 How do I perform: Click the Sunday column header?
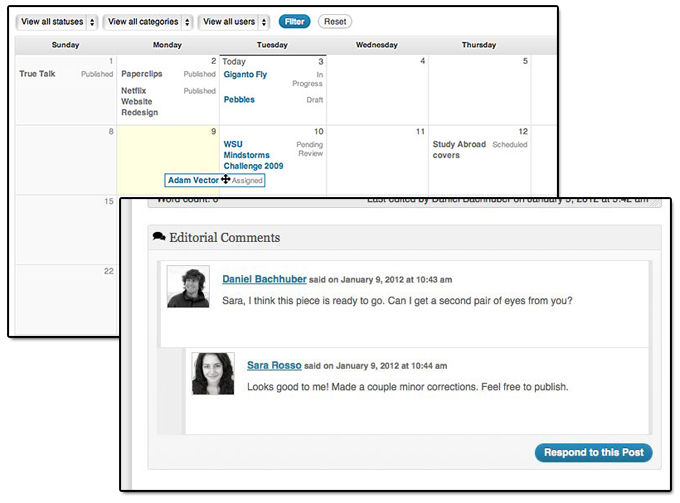pos(65,45)
